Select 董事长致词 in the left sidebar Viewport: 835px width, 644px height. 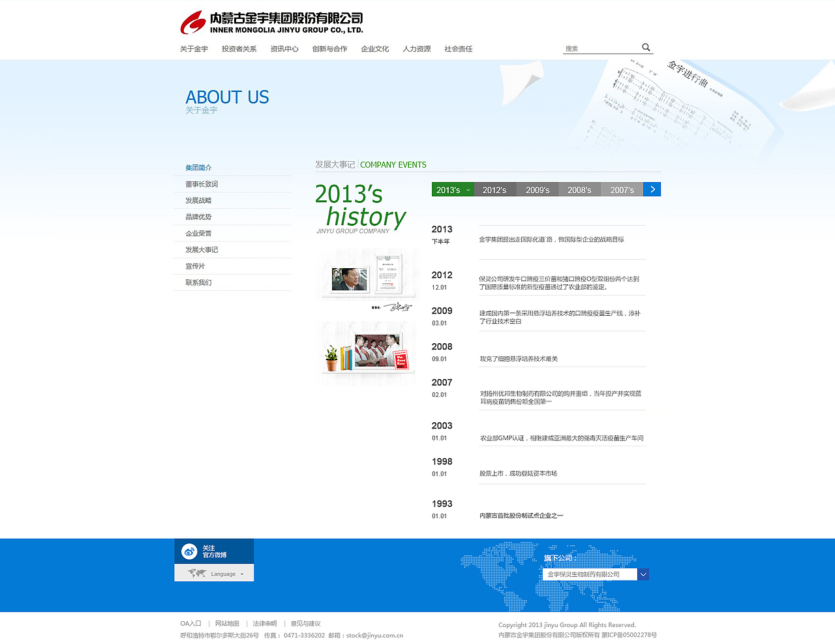(x=199, y=184)
